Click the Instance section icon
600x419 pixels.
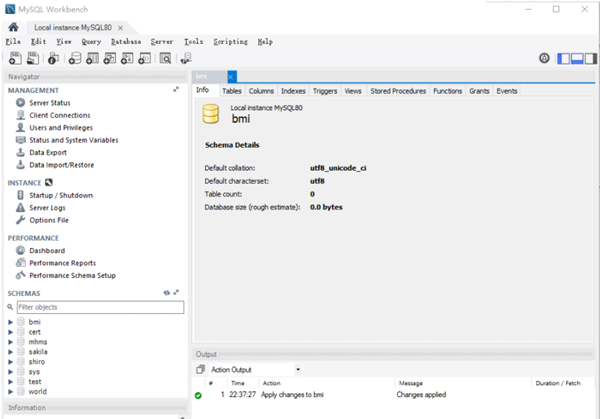tap(49, 183)
